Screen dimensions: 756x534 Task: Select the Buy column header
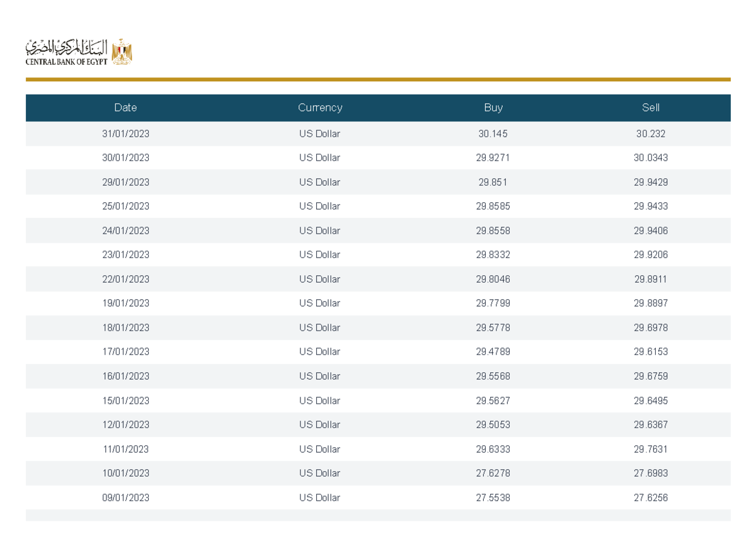(x=493, y=108)
